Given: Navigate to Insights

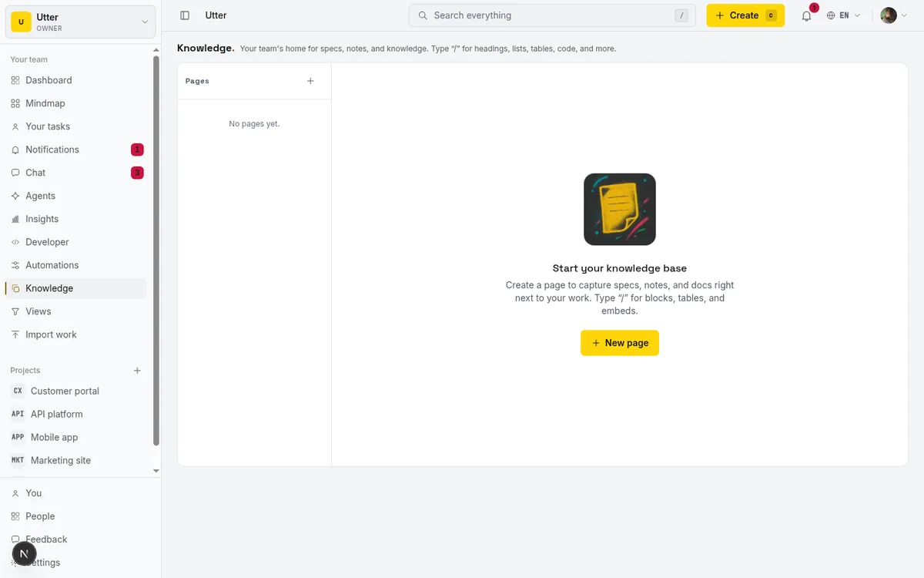Looking at the screenshot, I should tap(75, 219).
